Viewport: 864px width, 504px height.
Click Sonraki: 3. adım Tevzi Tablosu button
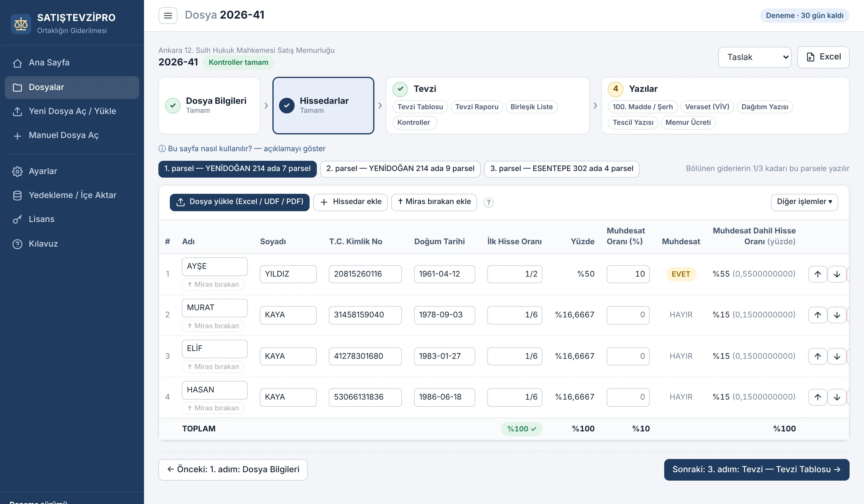click(757, 470)
